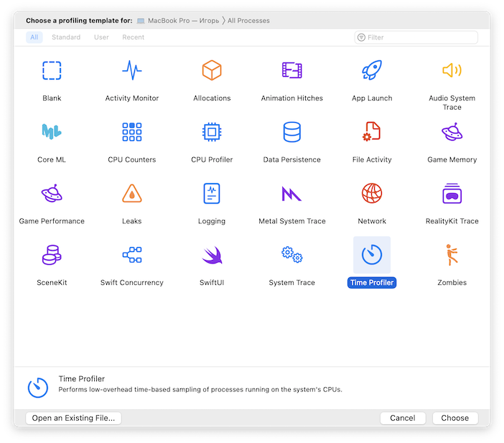Viewport: 504px width, 443px height.
Task: Select the Blank template icon
Action: [52, 70]
